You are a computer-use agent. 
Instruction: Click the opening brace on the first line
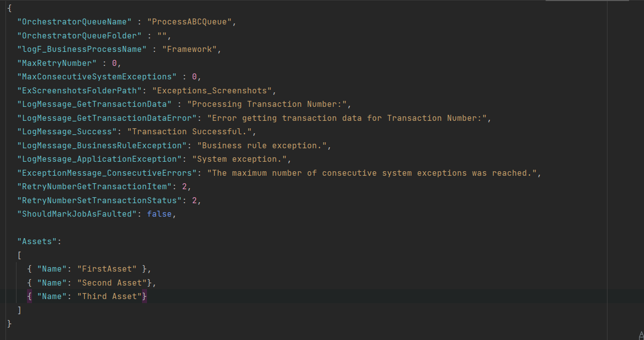[x=8, y=8]
